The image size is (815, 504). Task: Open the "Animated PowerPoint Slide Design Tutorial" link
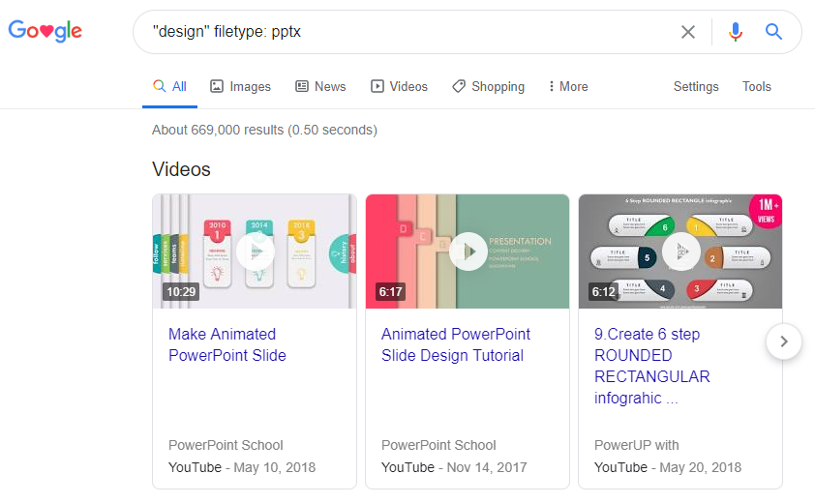(x=456, y=344)
